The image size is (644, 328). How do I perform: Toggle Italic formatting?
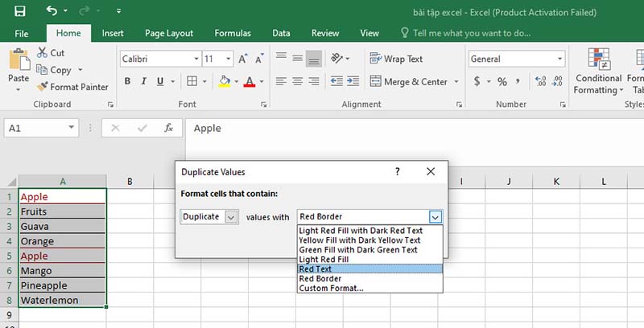coord(144,81)
